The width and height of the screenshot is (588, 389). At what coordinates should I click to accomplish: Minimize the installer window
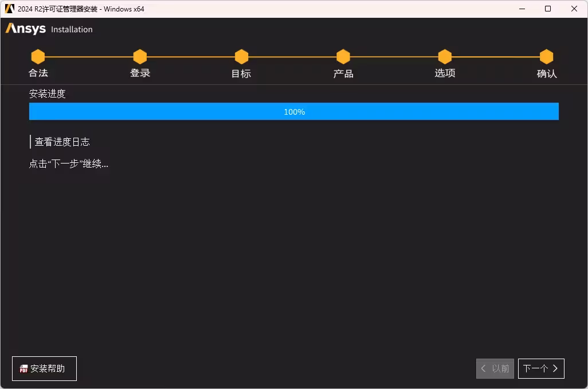pos(522,9)
